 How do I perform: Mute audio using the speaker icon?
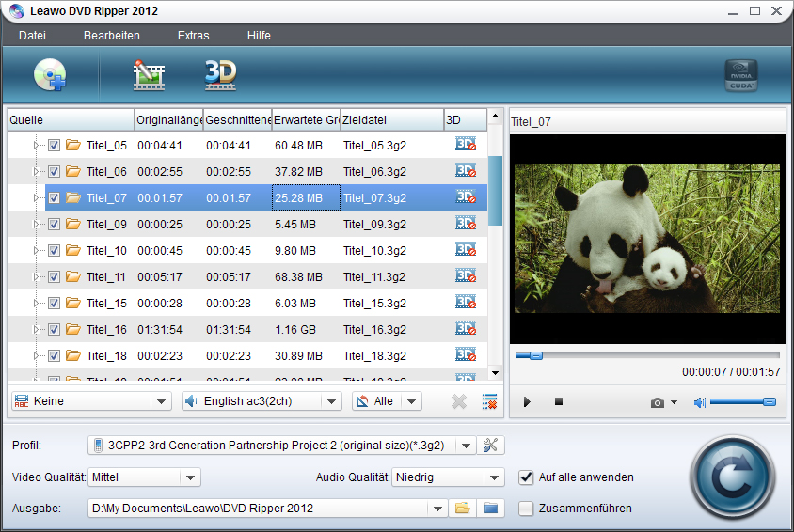point(699,402)
